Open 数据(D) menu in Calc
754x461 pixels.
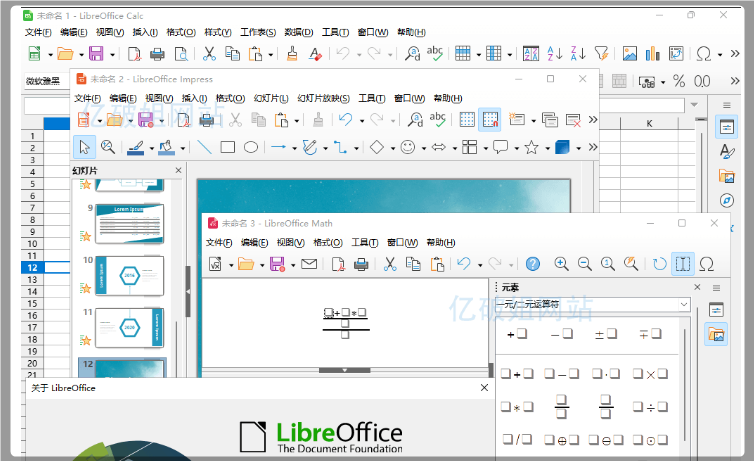(299, 32)
